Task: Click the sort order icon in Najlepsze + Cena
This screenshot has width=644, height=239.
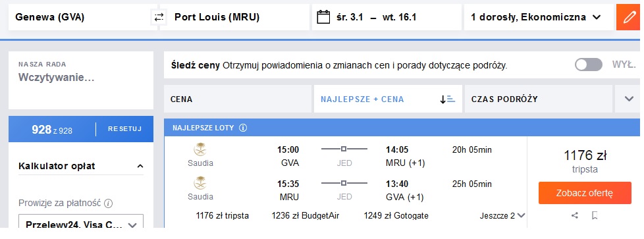Action: point(447,99)
